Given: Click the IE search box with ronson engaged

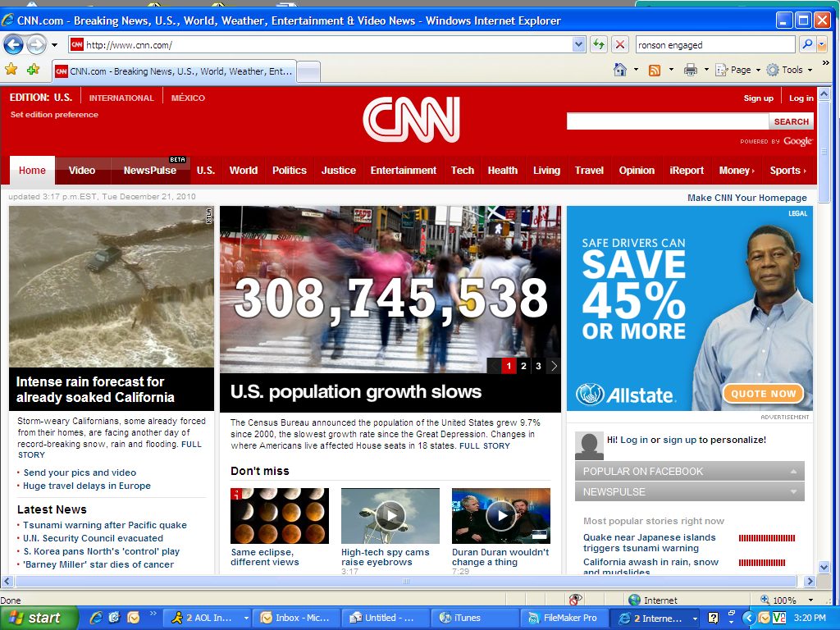Looking at the screenshot, I should [x=715, y=45].
